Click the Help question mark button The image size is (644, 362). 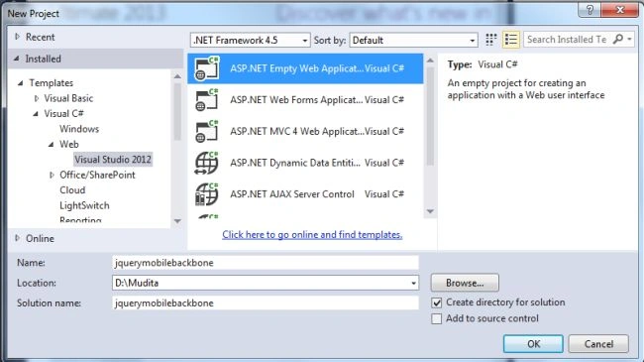pyautogui.click(x=590, y=10)
